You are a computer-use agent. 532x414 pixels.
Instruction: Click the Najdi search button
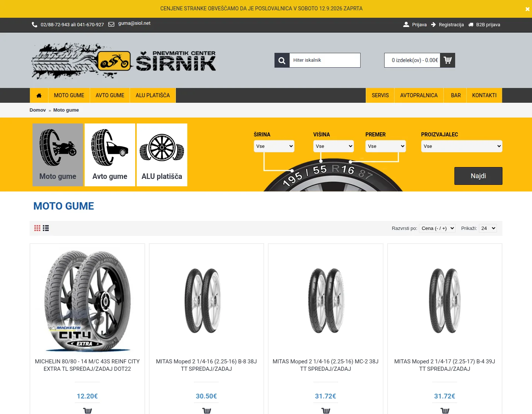click(x=478, y=176)
